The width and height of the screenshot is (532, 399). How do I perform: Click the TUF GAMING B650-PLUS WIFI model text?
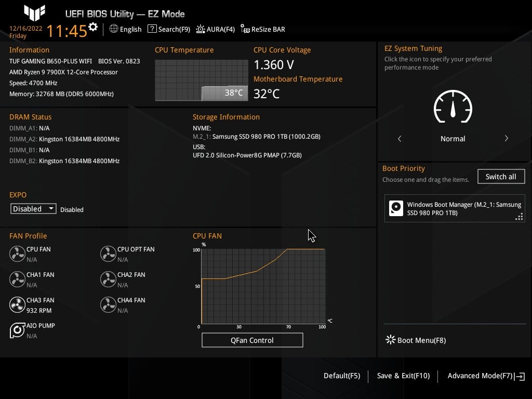[x=50, y=61]
